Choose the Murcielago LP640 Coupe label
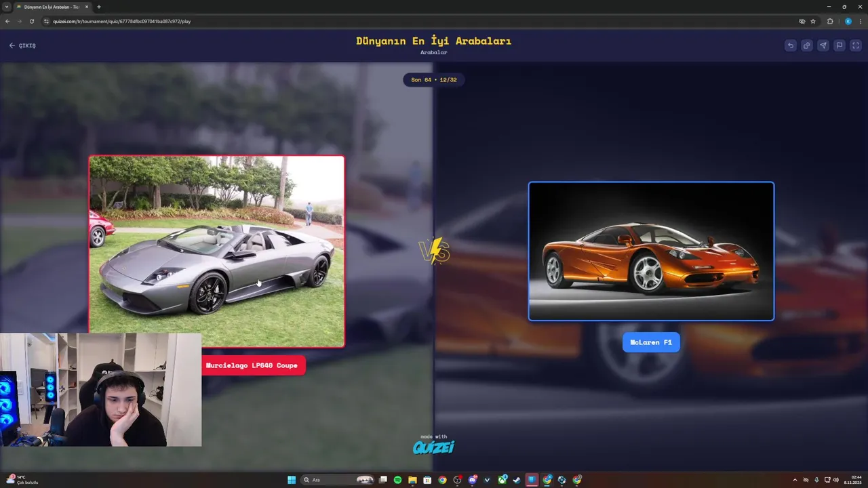 252,365
